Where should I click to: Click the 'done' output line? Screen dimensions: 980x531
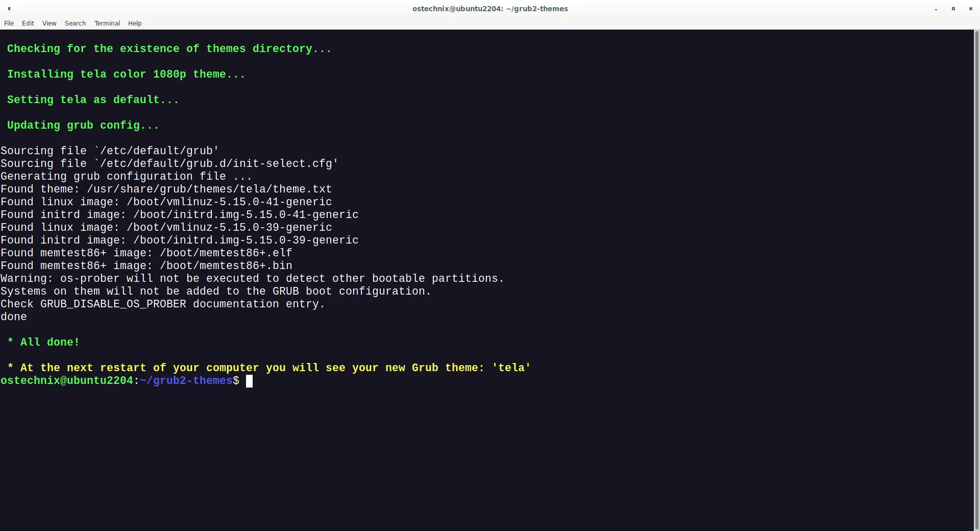tap(13, 317)
